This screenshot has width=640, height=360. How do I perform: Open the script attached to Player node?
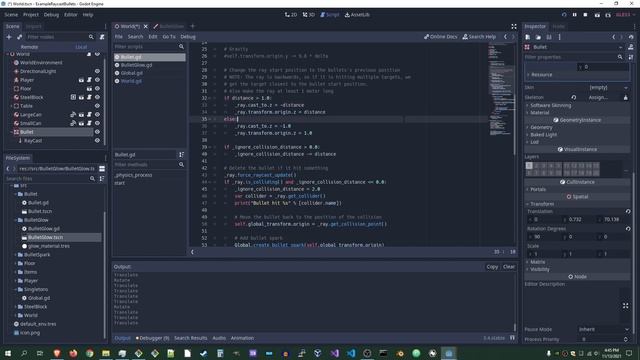[89, 80]
